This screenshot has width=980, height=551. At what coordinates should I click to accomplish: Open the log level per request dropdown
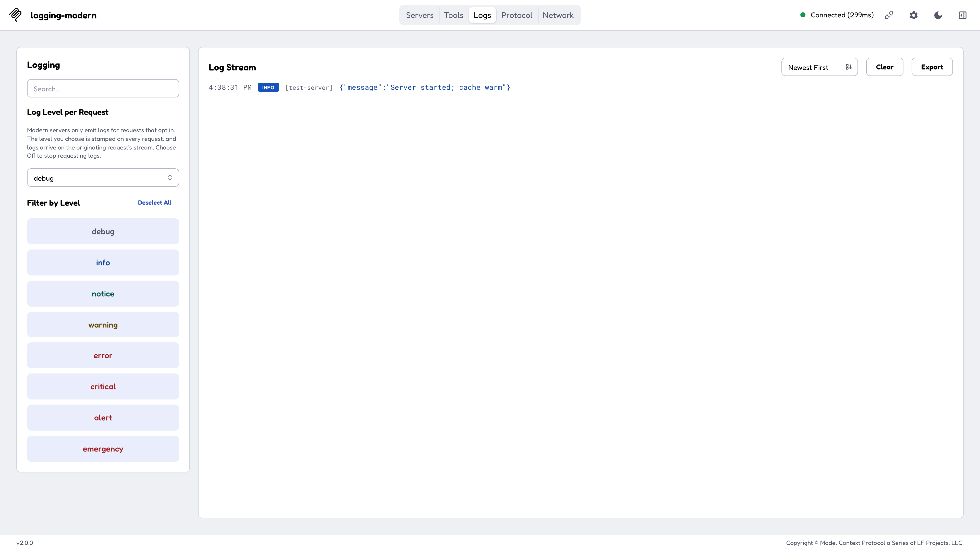click(x=103, y=178)
